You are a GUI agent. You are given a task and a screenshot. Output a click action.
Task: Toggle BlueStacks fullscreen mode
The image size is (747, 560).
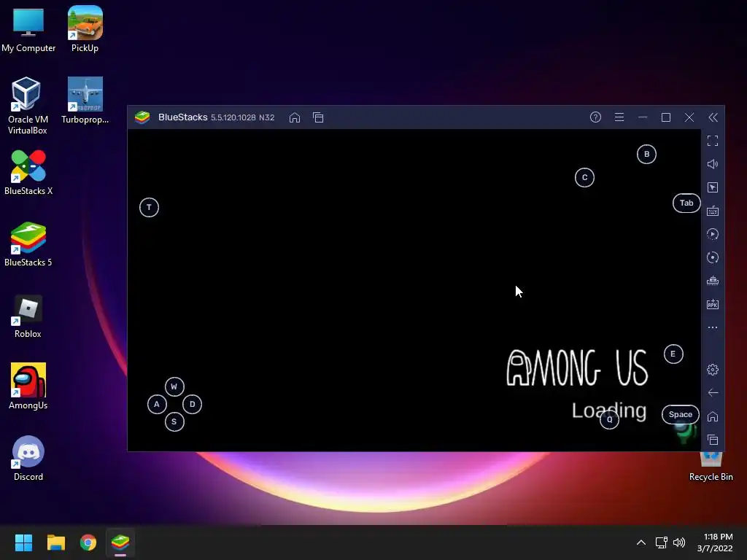pos(712,141)
